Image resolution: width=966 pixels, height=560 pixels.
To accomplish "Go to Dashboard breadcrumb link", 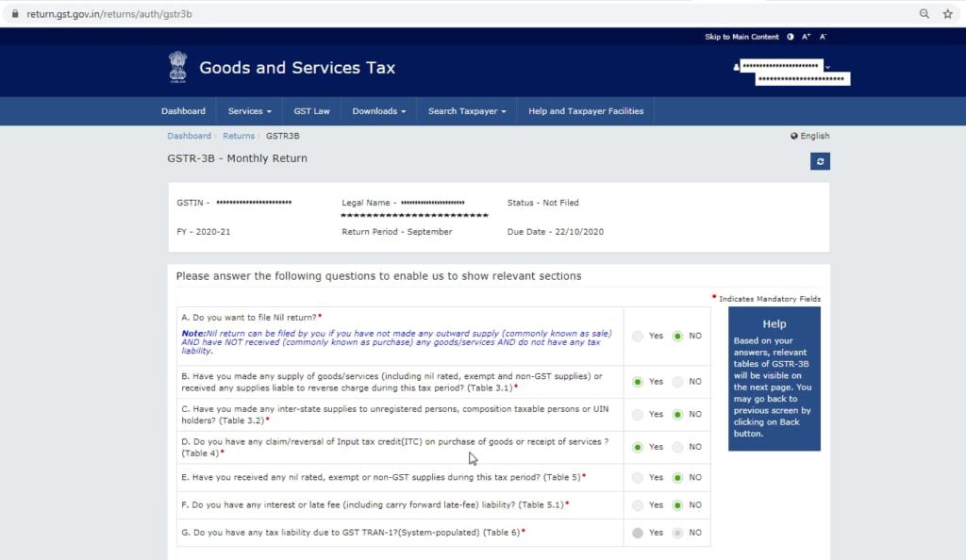I will tap(189, 136).
